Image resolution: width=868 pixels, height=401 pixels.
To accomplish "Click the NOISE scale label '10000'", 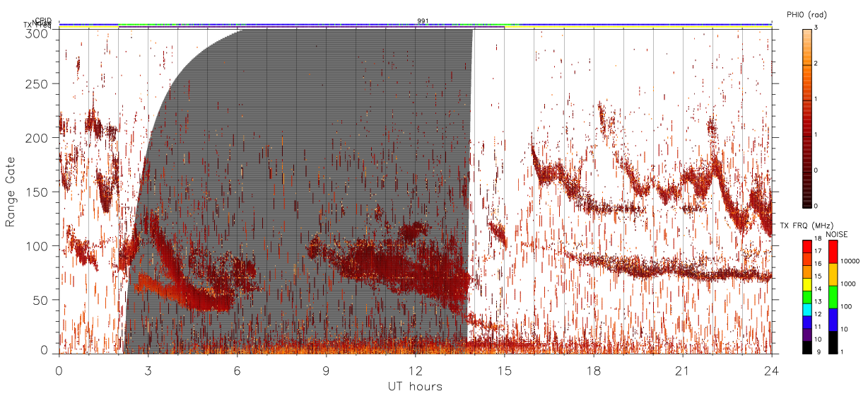I will pos(850,262).
